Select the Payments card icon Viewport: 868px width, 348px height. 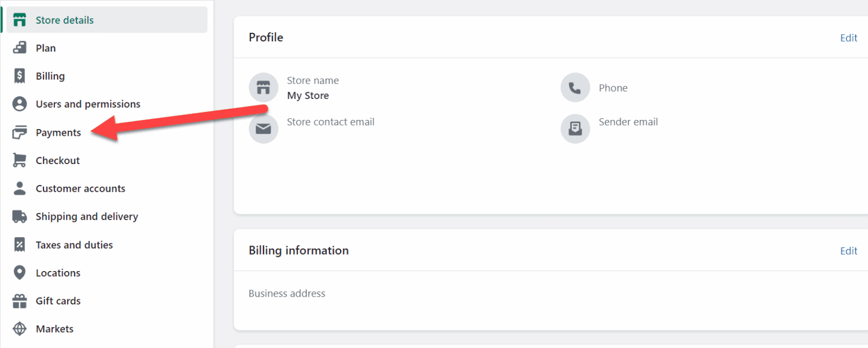pos(20,132)
